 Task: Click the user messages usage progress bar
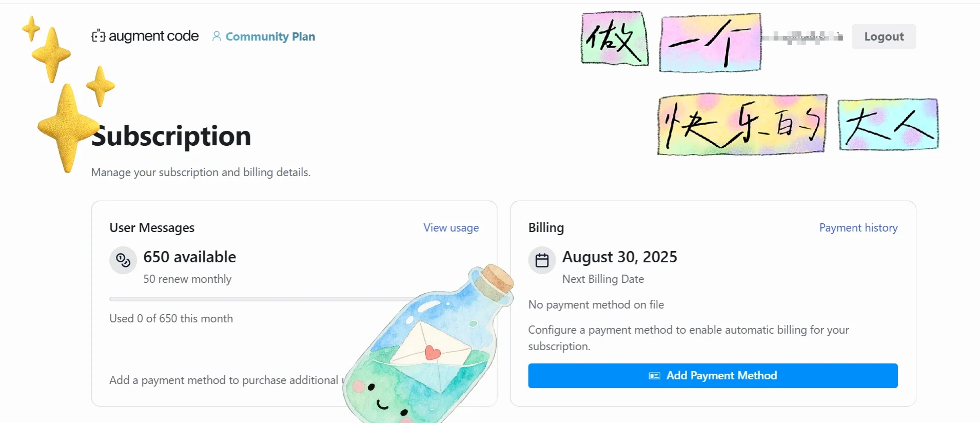(x=257, y=299)
